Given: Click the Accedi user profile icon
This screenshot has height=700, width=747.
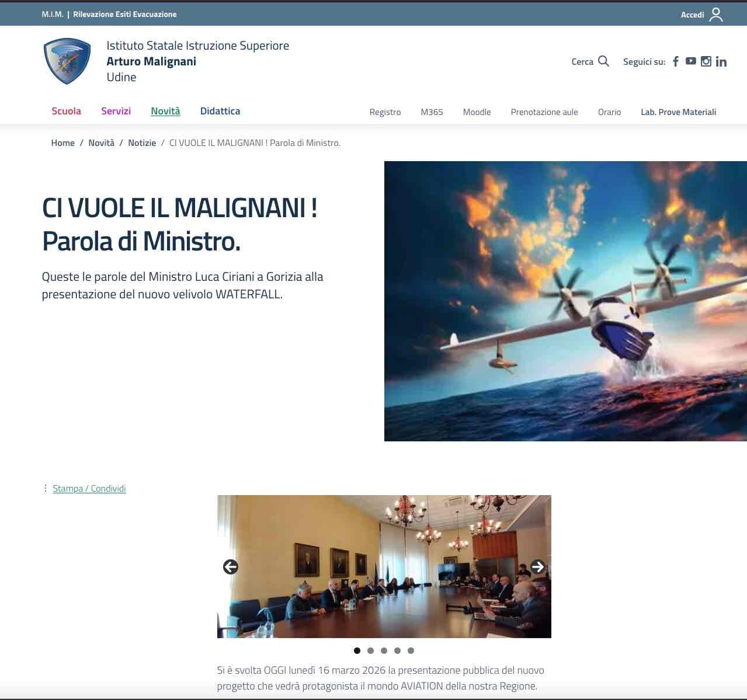Looking at the screenshot, I should (716, 15).
